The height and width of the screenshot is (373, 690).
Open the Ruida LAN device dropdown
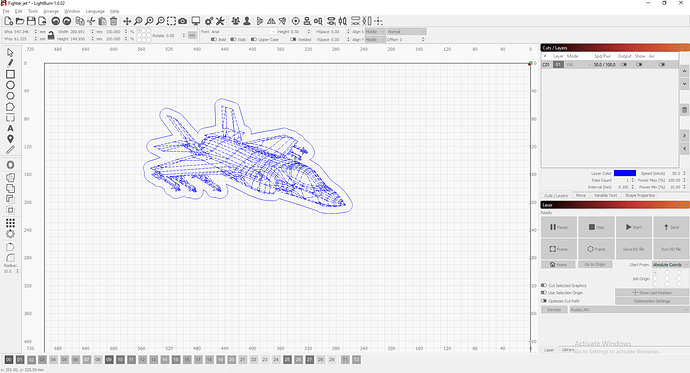tap(629, 310)
